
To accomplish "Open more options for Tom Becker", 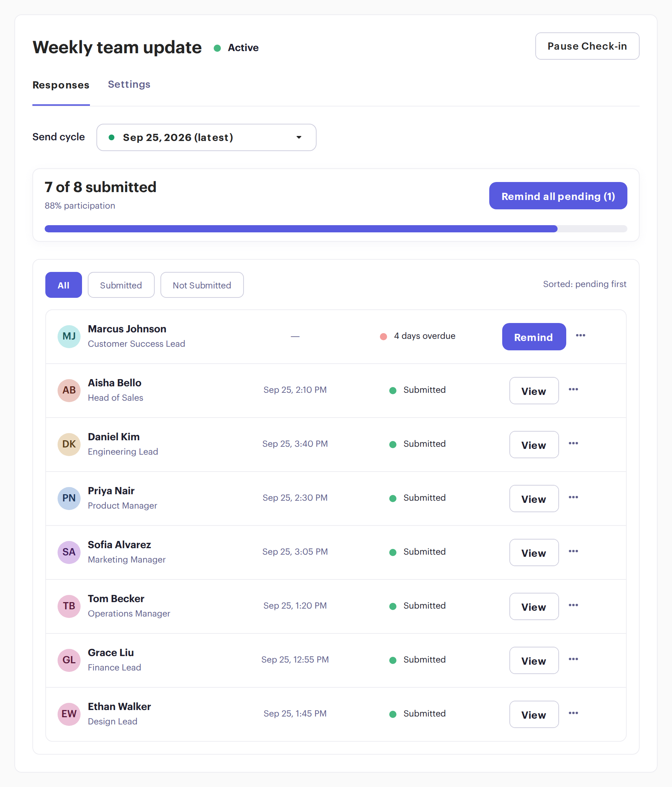I will coord(573,605).
